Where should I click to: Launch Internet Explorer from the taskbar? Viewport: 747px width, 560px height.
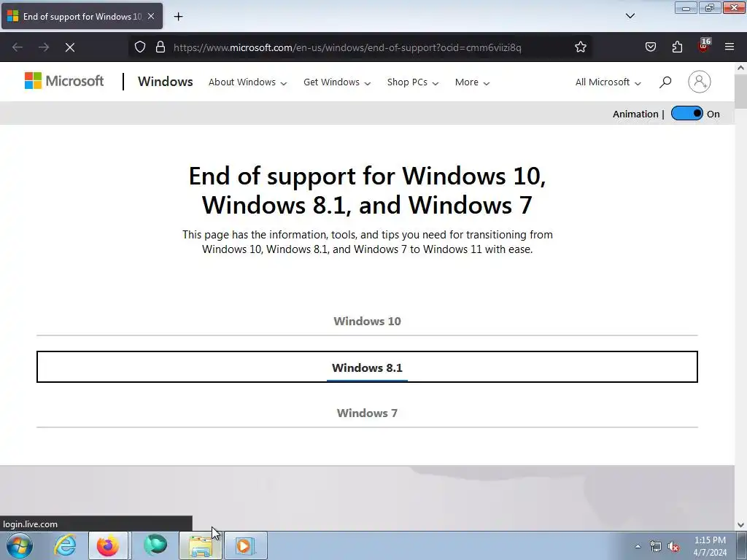click(x=65, y=545)
